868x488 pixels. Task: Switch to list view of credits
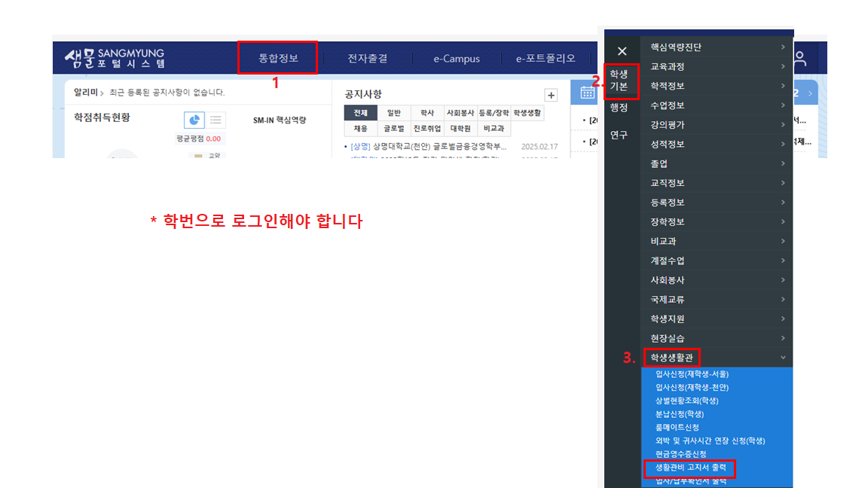click(x=216, y=120)
